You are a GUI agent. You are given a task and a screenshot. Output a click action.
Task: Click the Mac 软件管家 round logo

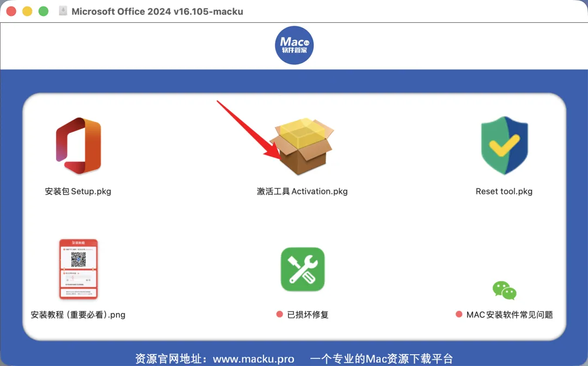pos(295,45)
